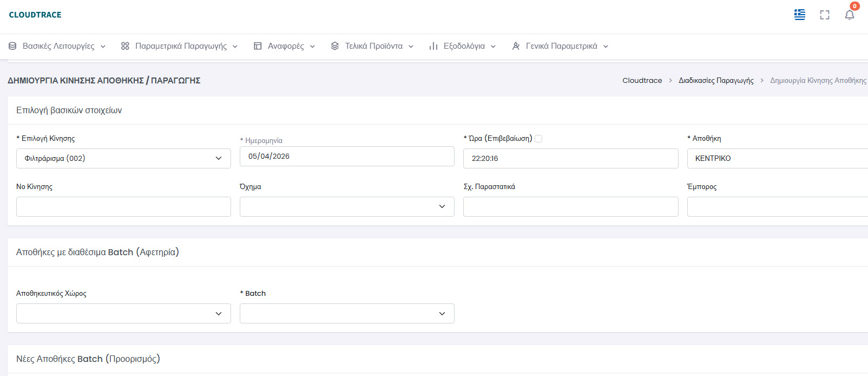868x376 pixels.
Task: Click the bar chart icon beside Εξοδολόγια
Action: [x=433, y=46]
